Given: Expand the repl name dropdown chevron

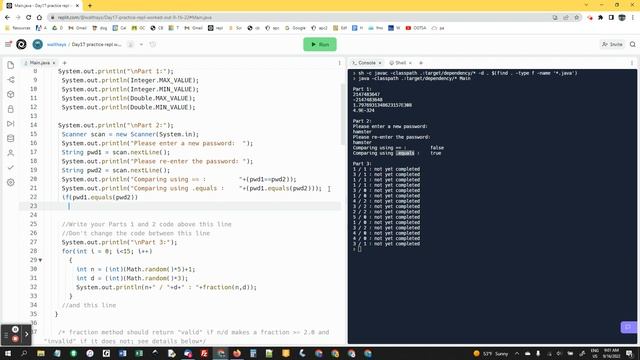Looking at the screenshot, I should [141, 44].
